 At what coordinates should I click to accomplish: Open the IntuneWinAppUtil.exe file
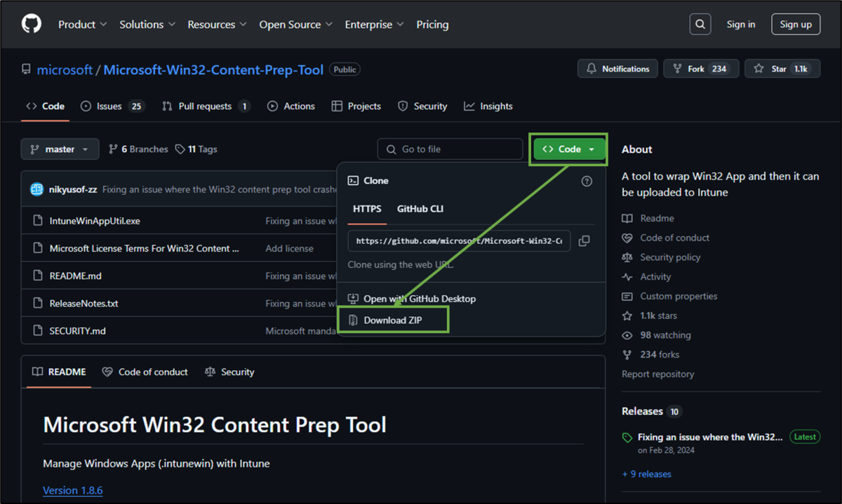click(x=95, y=221)
